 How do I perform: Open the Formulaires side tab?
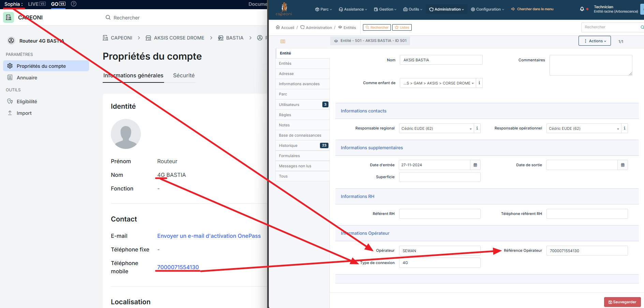click(303, 156)
